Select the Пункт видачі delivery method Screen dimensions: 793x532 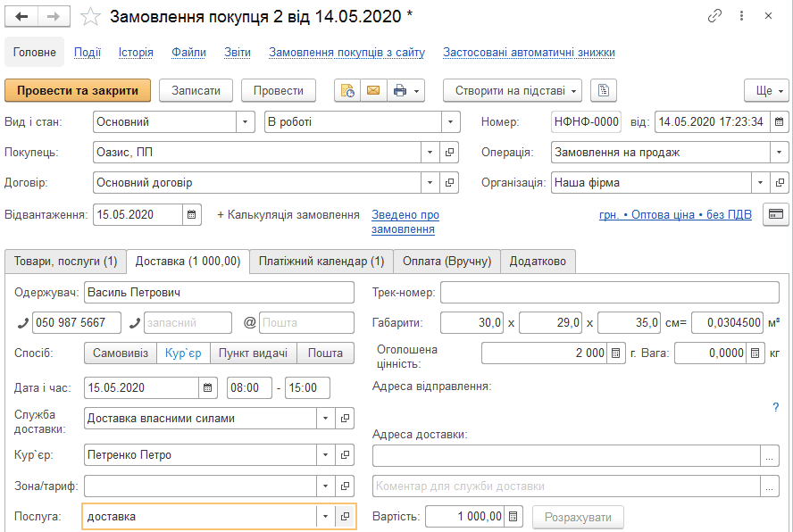click(253, 353)
